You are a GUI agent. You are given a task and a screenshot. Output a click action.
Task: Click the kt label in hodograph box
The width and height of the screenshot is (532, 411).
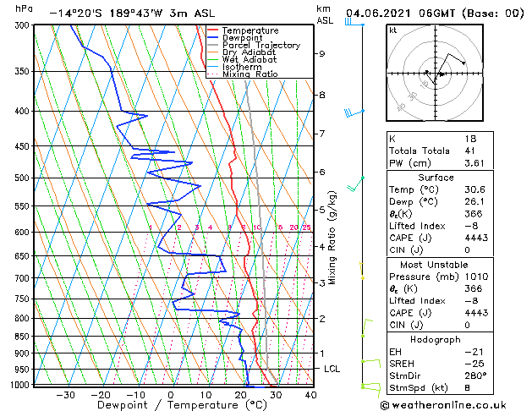pyautogui.click(x=392, y=30)
